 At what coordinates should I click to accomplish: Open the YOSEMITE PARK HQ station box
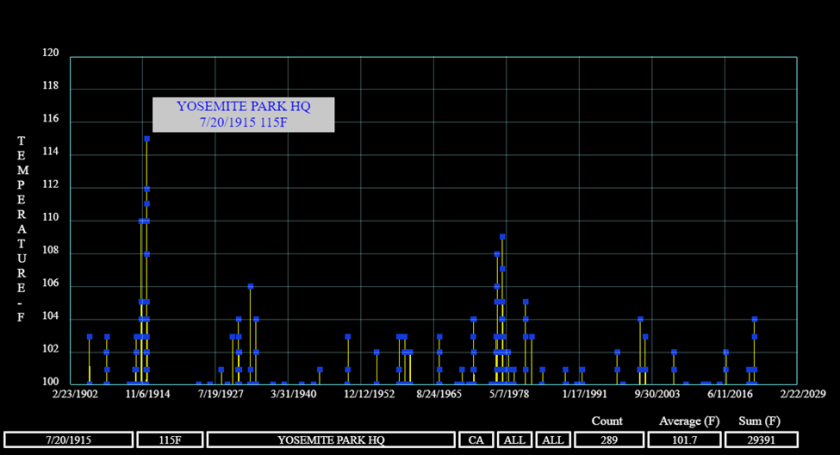click(331, 440)
